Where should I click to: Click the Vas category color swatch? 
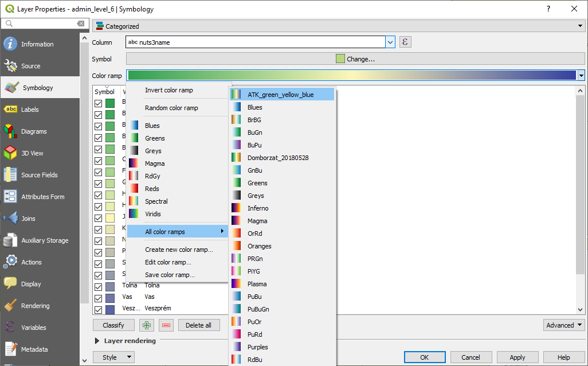point(110,298)
